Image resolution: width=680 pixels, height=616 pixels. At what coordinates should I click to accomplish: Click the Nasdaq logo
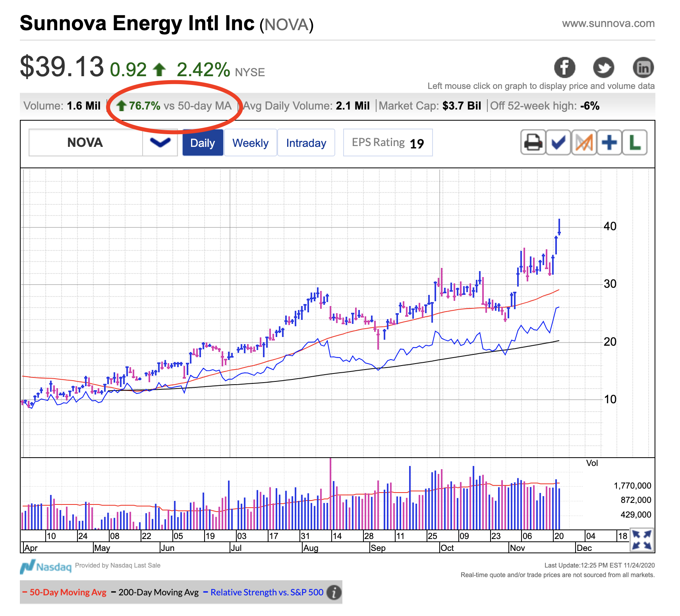click(x=46, y=566)
